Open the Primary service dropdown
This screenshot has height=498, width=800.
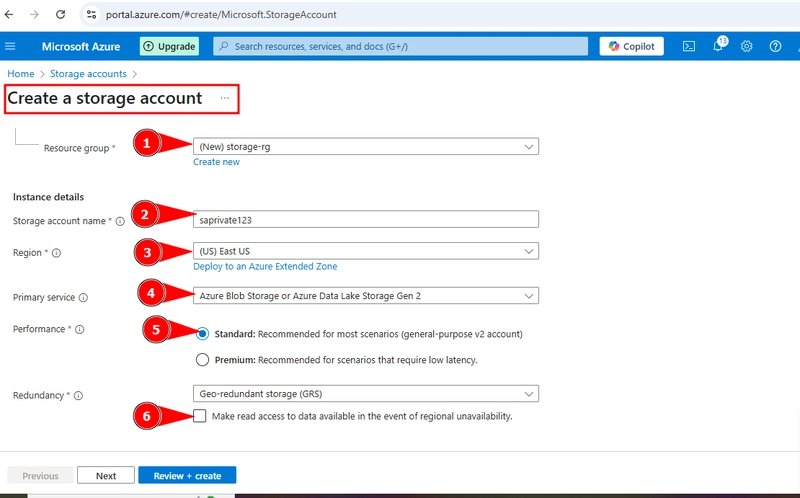tap(366, 295)
